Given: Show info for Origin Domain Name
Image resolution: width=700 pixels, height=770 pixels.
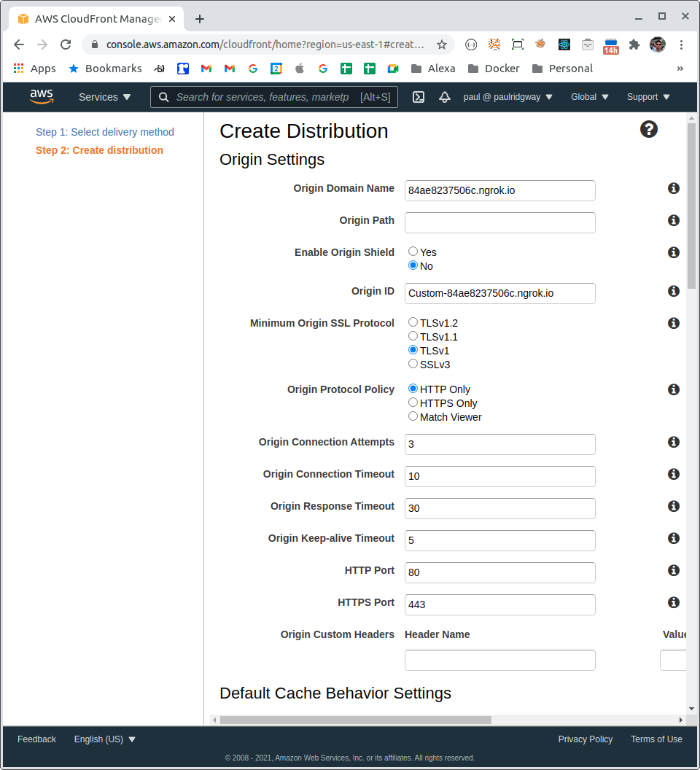Looking at the screenshot, I should pos(674,189).
